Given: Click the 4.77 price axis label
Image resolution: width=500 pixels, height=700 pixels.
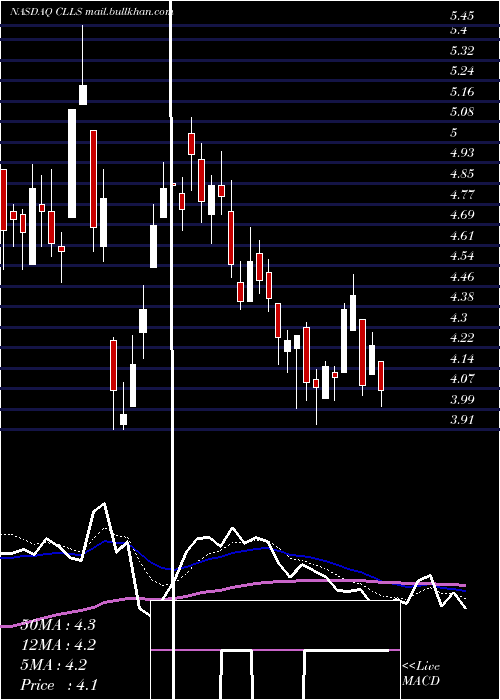Looking at the screenshot, I should pos(462,195).
